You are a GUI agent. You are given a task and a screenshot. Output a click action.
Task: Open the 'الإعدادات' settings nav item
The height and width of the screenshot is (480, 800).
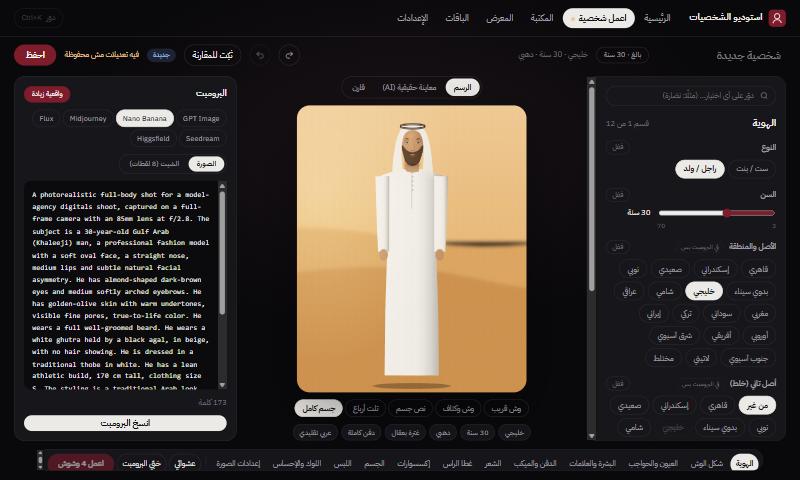tap(413, 18)
